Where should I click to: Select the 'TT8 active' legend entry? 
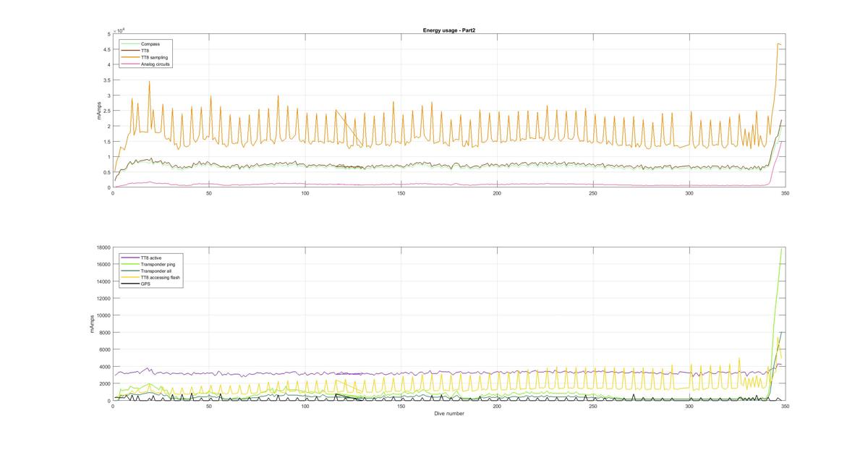152,258
